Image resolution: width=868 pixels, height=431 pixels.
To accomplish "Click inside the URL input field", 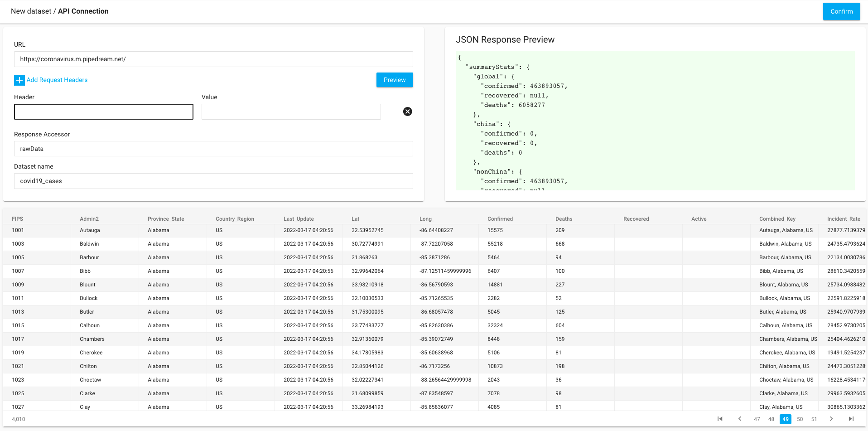I will coord(213,59).
